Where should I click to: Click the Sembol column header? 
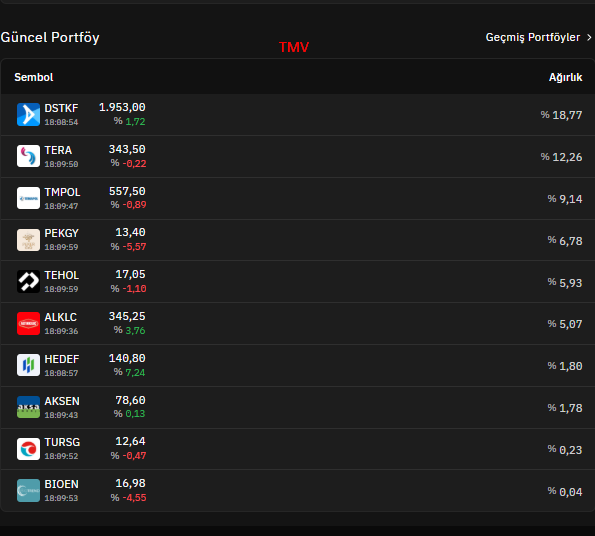(x=34, y=77)
